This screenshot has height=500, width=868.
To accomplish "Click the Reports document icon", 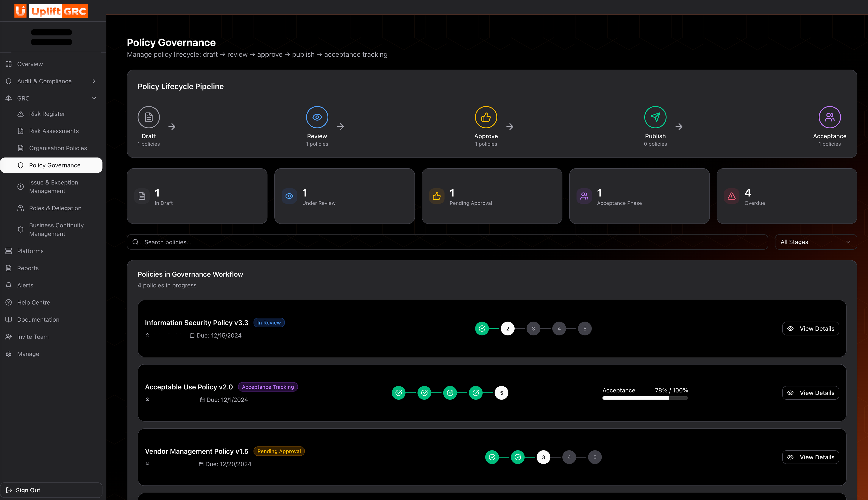I will tap(9, 268).
